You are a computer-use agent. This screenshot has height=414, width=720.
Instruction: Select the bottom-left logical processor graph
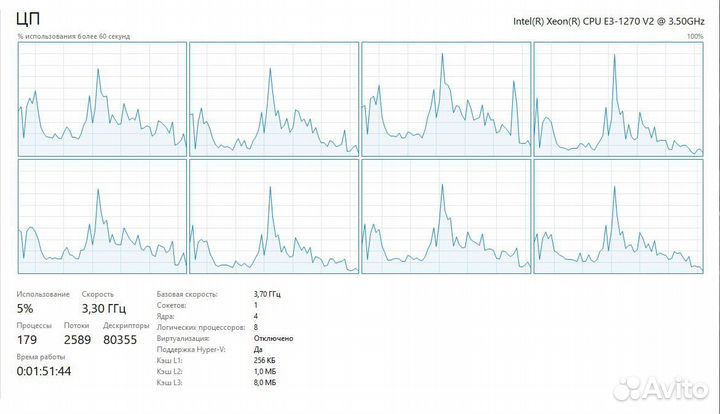coord(101,215)
